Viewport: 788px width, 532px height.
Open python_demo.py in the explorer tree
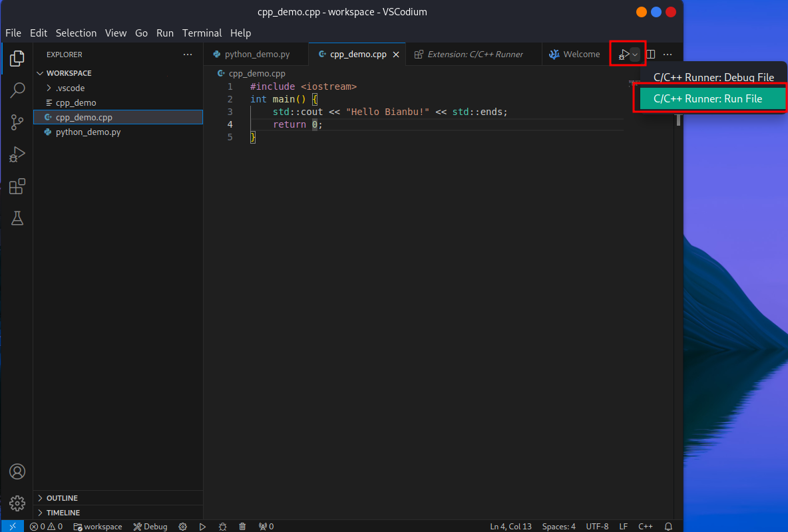88,132
